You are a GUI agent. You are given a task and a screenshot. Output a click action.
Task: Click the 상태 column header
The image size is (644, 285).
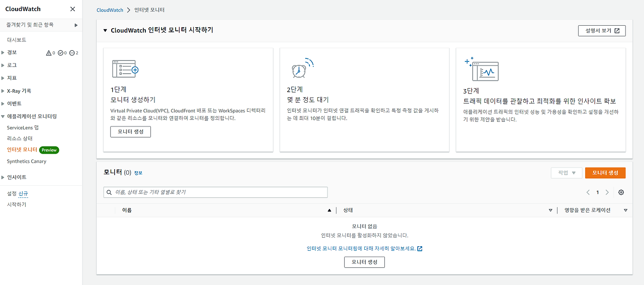pos(348,210)
